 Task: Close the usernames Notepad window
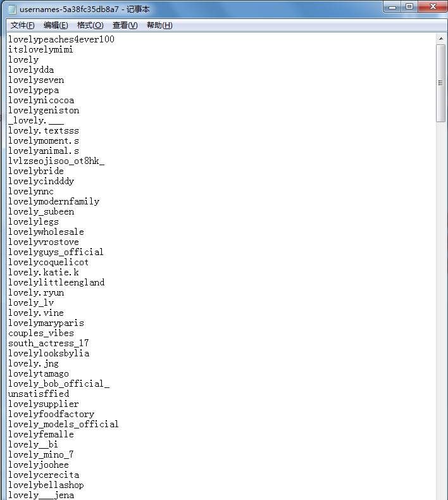(x=432, y=7)
